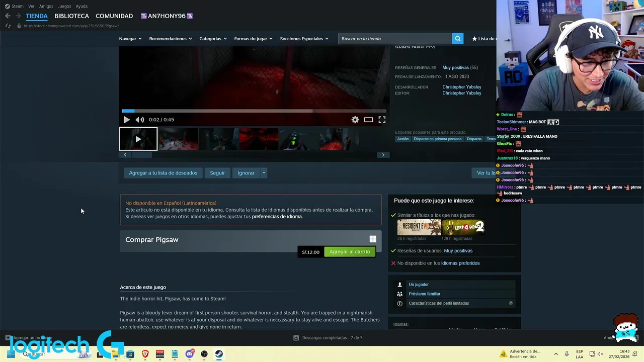
Task: Open Notepad from the taskbar
Action: [175, 354]
